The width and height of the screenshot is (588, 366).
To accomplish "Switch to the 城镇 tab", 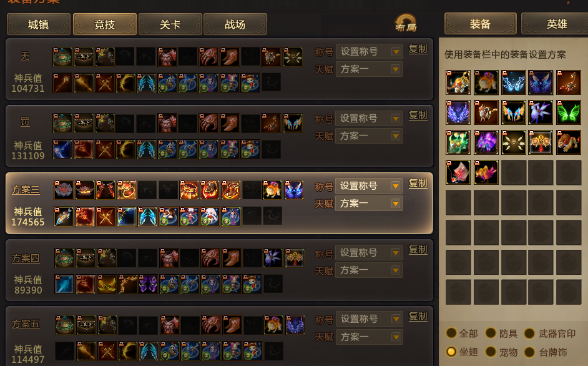I will click(x=38, y=24).
